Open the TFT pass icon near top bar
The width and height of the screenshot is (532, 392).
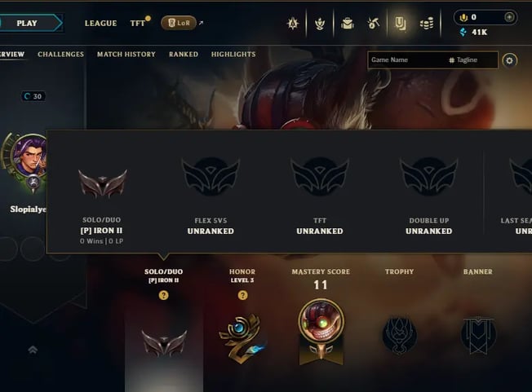coord(292,24)
